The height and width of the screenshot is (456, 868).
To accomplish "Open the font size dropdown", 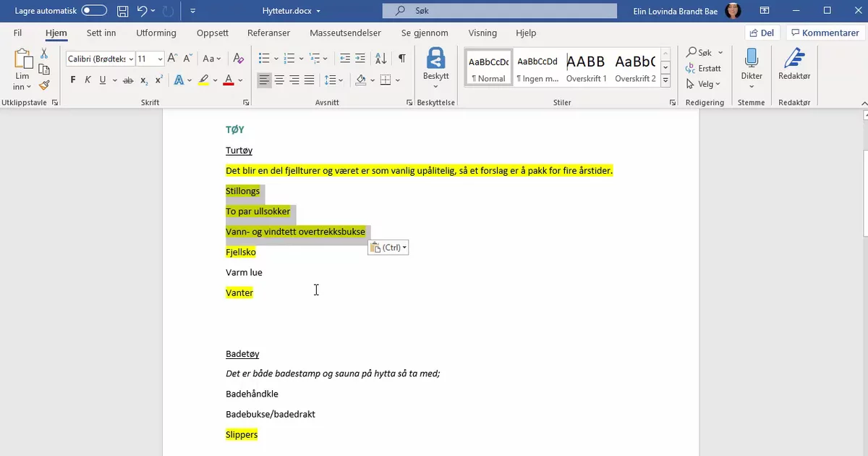I will point(161,59).
